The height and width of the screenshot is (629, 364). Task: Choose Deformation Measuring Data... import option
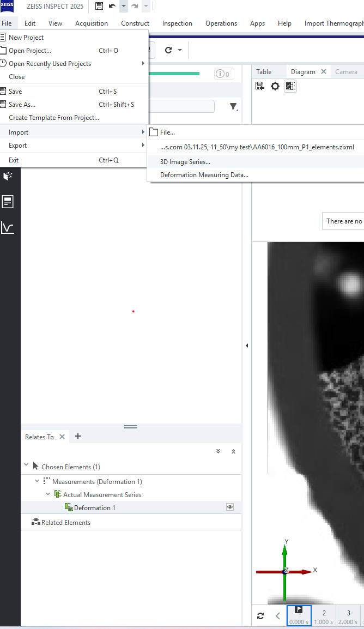(256, 175)
